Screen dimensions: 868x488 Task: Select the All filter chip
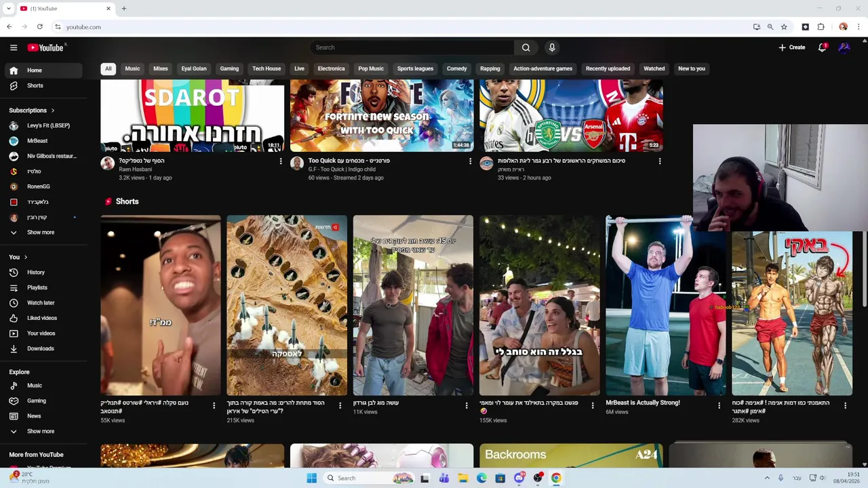pos(108,68)
